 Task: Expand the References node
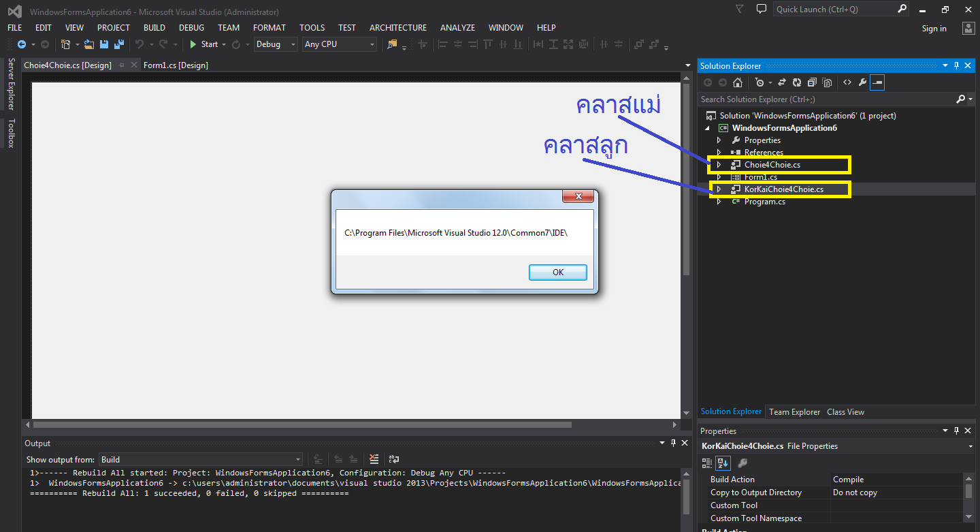(x=719, y=153)
